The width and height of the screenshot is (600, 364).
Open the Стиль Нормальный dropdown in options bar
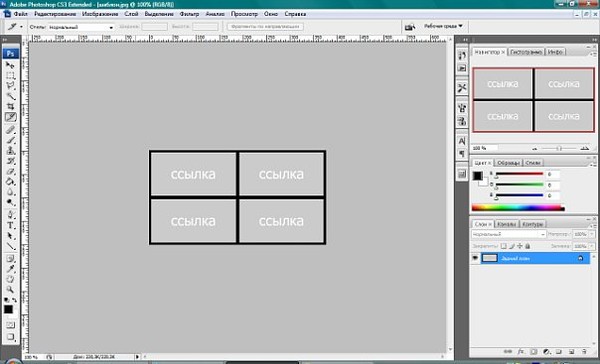[81, 27]
